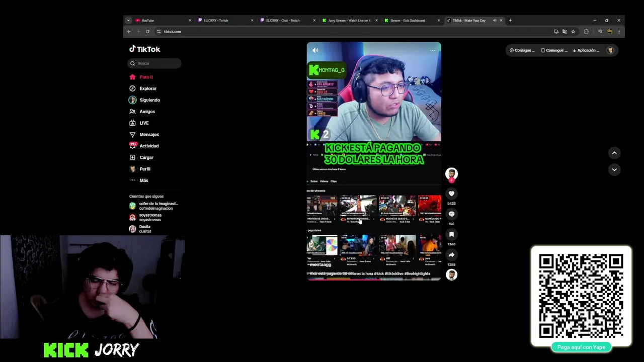Screen dimensions: 644x362
Task: Click the translate page icon
Action: pos(565,32)
